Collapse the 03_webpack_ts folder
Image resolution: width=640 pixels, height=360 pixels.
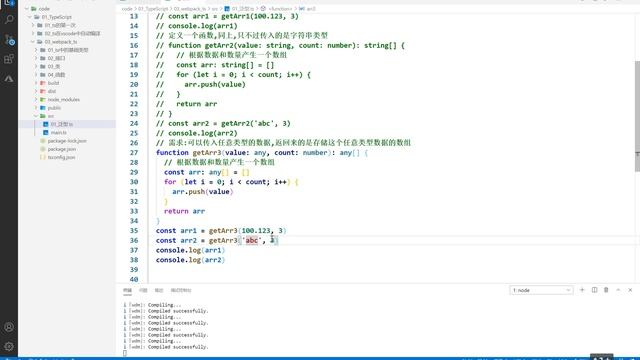click(x=33, y=42)
